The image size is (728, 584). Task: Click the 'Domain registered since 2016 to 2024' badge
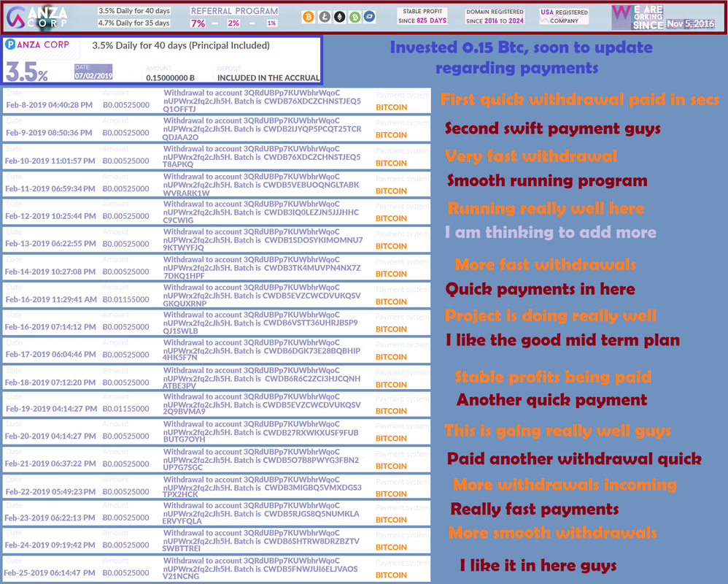[495, 16]
